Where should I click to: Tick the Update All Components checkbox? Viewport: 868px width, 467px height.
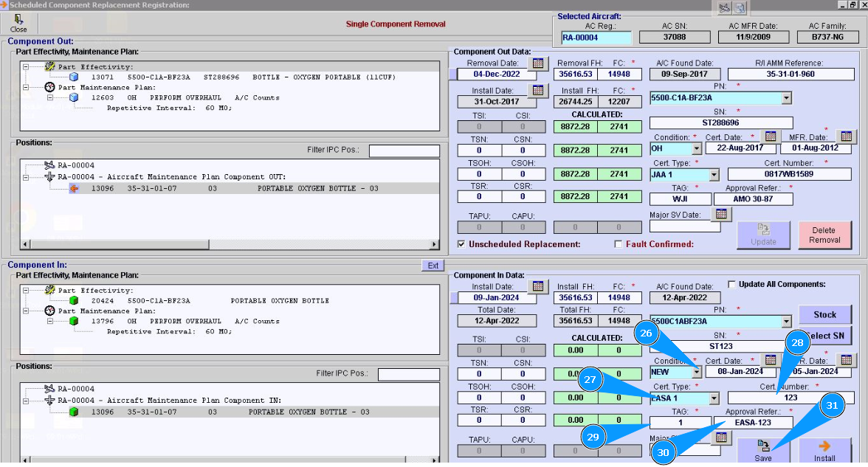pyautogui.click(x=731, y=285)
